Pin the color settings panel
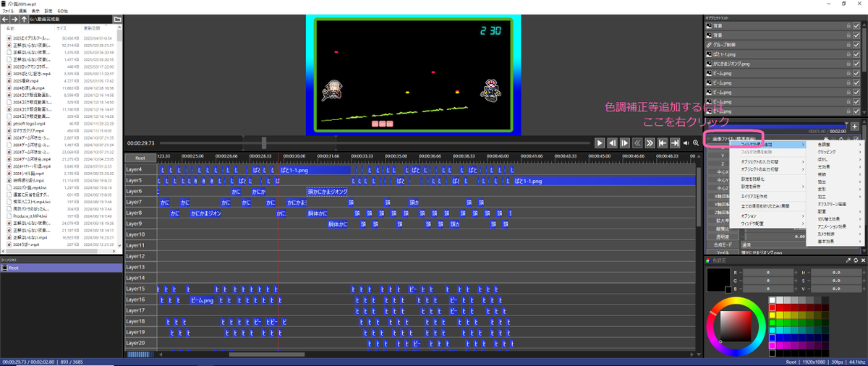 [848, 260]
